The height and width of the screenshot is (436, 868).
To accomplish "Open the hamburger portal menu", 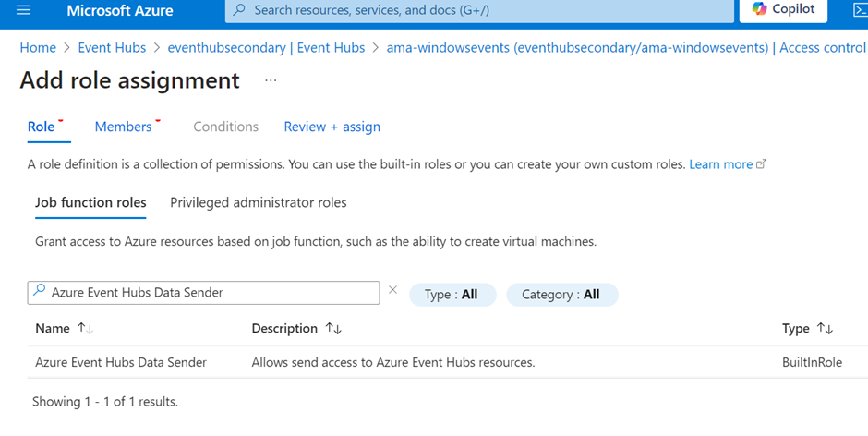I will [x=23, y=10].
